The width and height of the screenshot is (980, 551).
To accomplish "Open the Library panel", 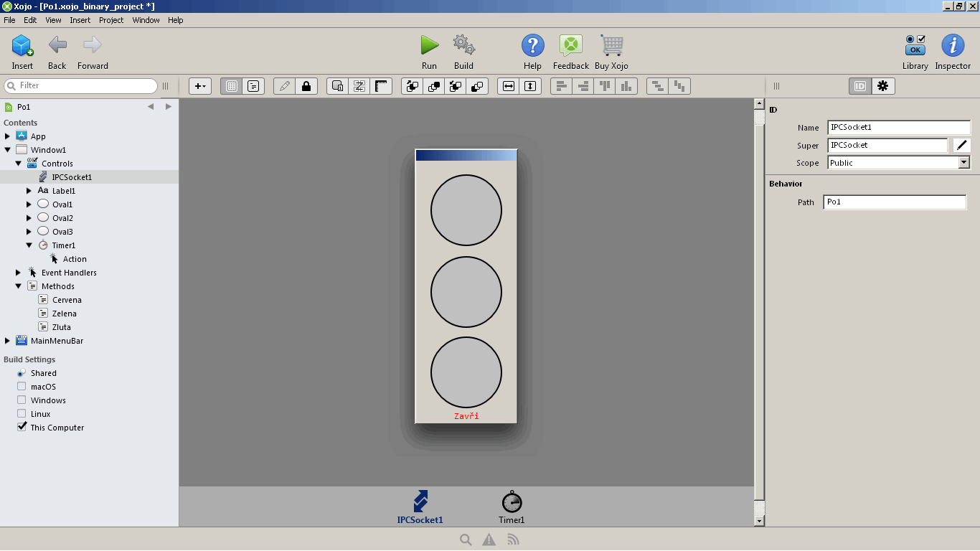I will [x=915, y=46].
